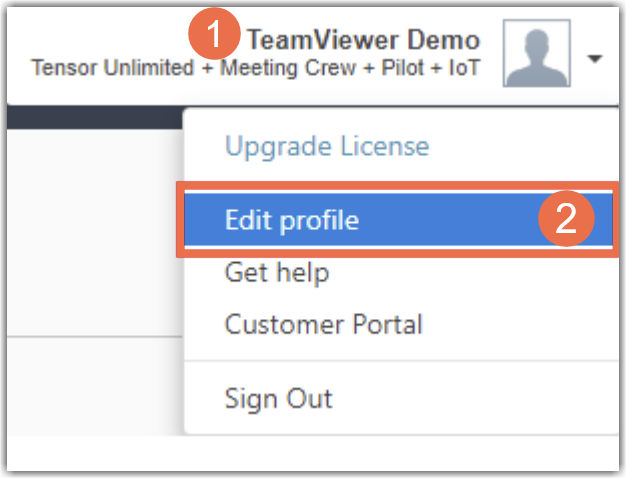Image resolution: width=627 pixels, height=479 pixels.
Task: Click the user avatar profile icon
Action: click(537, 54)
